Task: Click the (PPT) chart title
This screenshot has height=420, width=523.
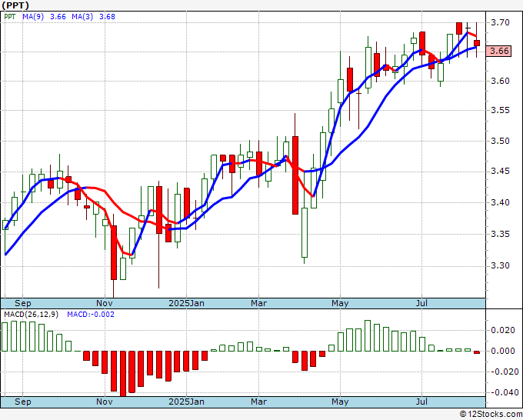Action: 15,5
